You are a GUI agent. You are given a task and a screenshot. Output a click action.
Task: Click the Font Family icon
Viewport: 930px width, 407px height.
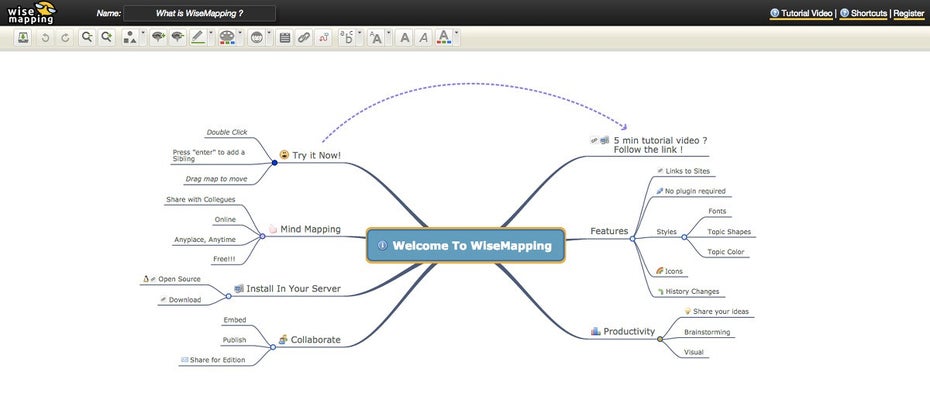click(347, 37)
